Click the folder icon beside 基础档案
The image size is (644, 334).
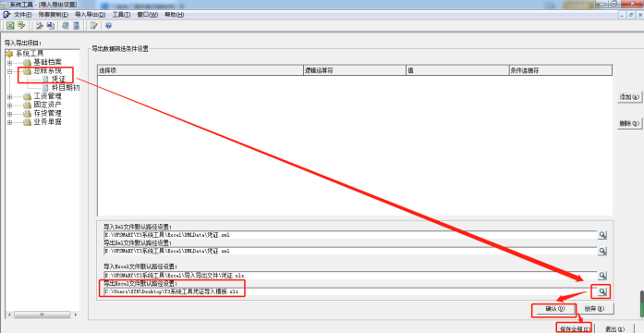point(27,63)
